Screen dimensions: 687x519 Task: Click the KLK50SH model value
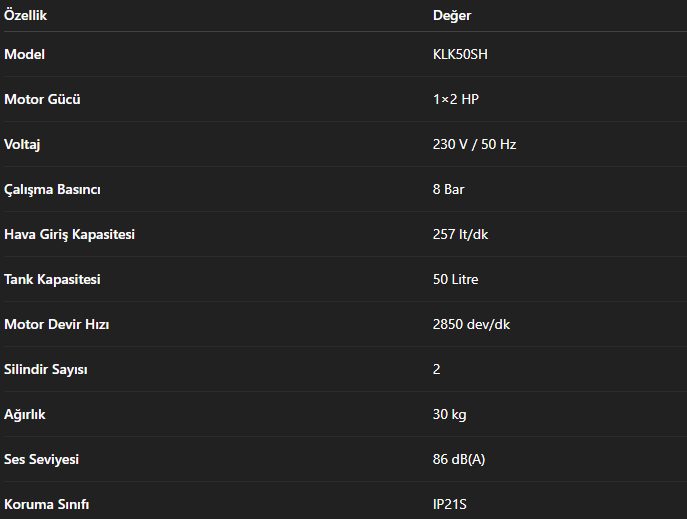click(460, 54)
